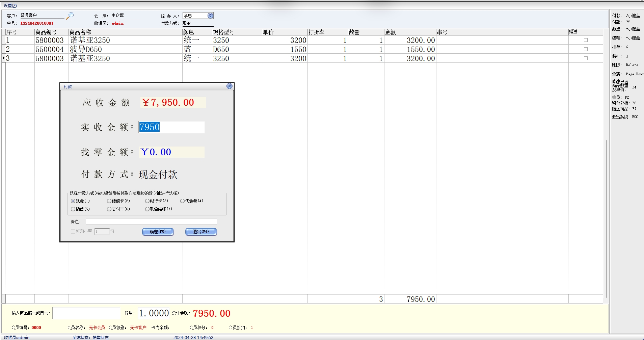Focus the product code or serial input box
This screenshot has height=340, width=644.
(86, 313)
